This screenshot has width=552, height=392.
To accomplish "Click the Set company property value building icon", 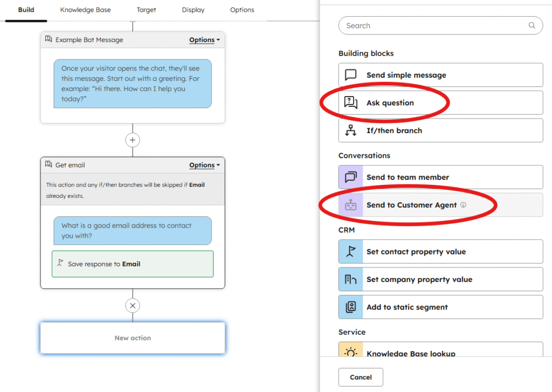I will (351, 279).
